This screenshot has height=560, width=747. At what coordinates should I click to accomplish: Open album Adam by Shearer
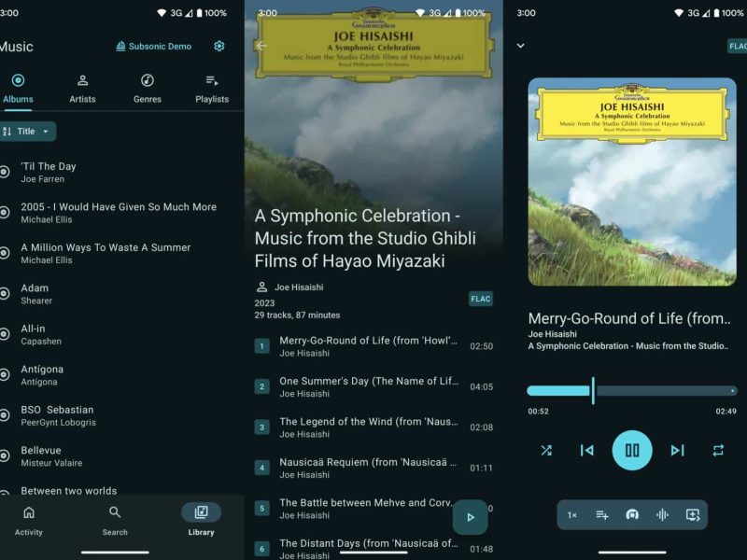point(122,294)
